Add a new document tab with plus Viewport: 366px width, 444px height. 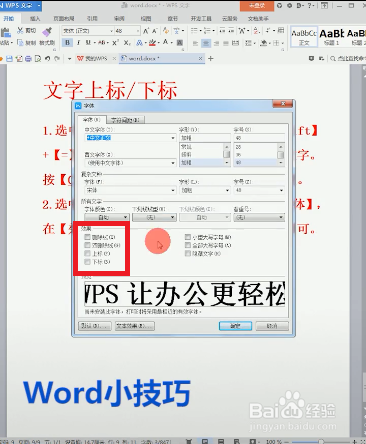(x=211, y=59)
